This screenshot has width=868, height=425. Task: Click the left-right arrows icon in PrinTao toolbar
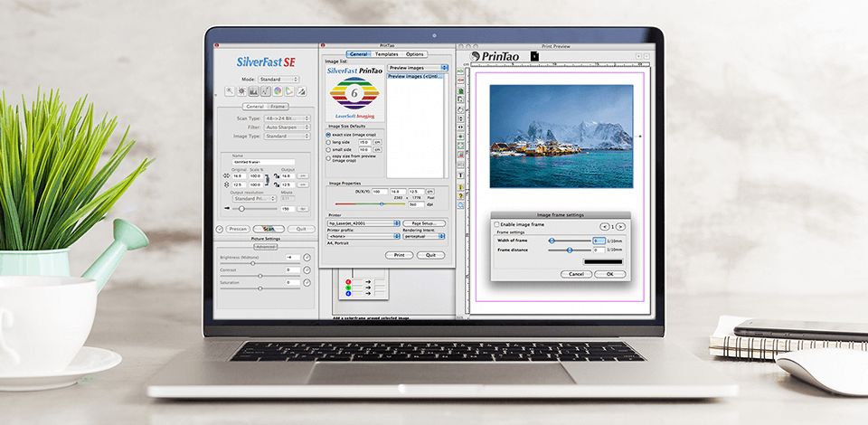460,127
